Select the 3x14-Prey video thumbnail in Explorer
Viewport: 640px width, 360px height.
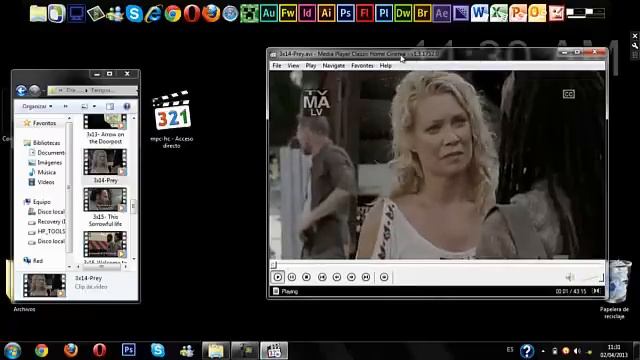(105, 162)
